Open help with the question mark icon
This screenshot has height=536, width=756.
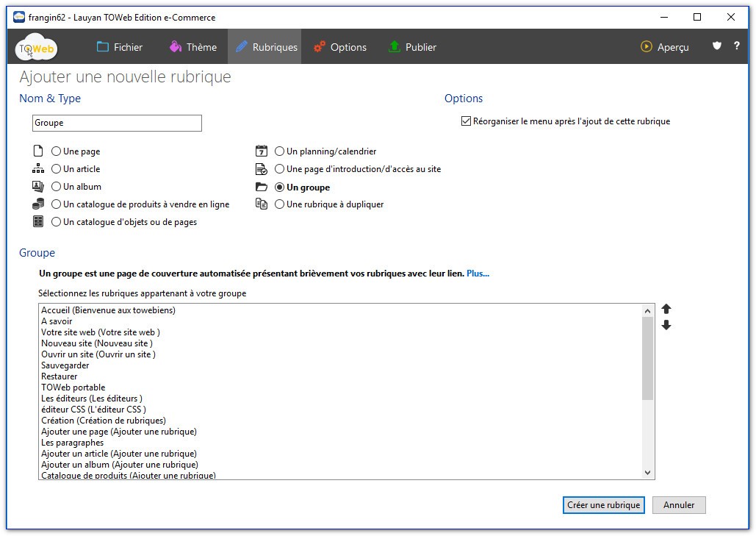pos(736,46)
